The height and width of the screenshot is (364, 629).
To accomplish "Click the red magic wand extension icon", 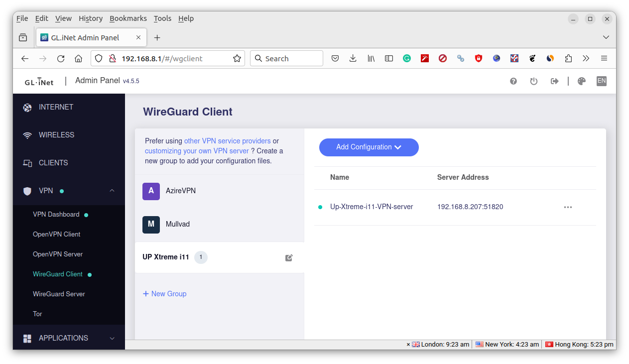I will [x=425, y=58].
